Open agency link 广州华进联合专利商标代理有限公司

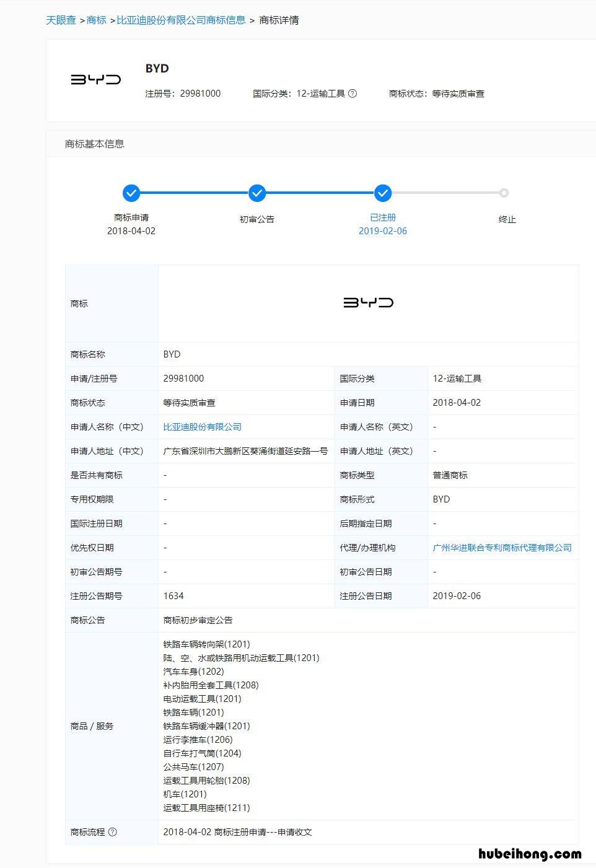pyautogui.click(x=502, y=548)
